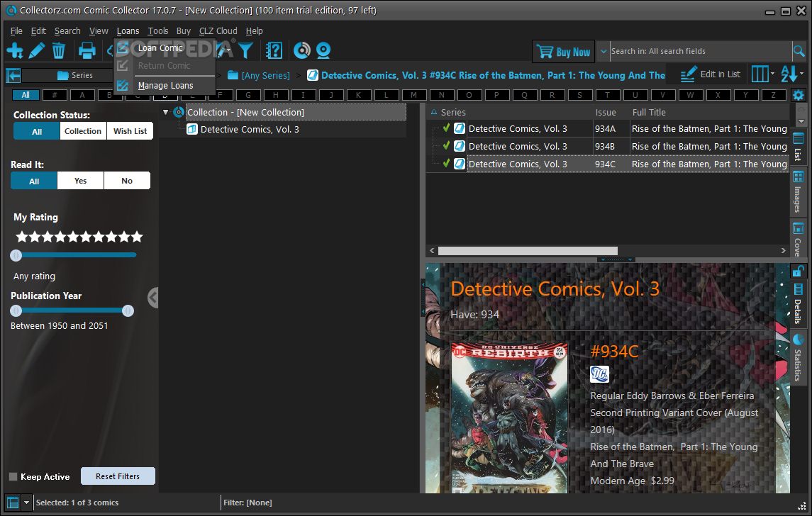Open the Edit menu
812x516 pixels.
(38, 31)
